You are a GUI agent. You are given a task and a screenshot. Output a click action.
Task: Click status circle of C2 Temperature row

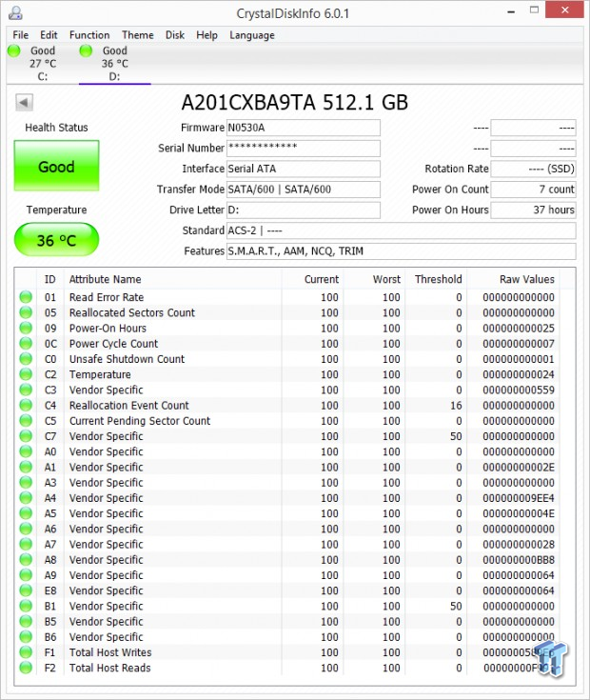(26, 374)
